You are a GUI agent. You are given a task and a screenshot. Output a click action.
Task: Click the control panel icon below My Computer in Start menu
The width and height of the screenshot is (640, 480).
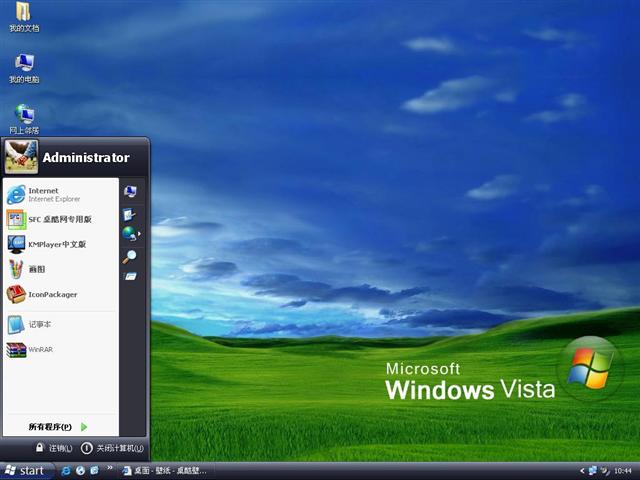point(129,214)
